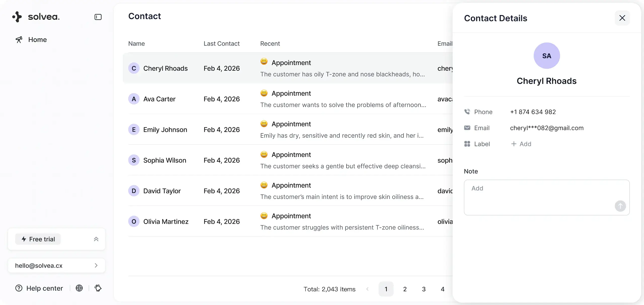Viewport: 644px width, 305px height.
Task: Click the solvea logo icon
Action: [x=17, y=17]
